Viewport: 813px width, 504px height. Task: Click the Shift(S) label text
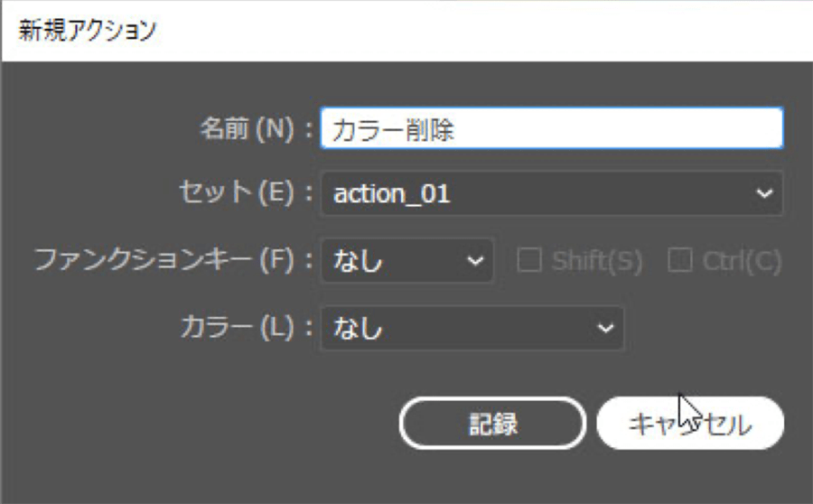597,261
